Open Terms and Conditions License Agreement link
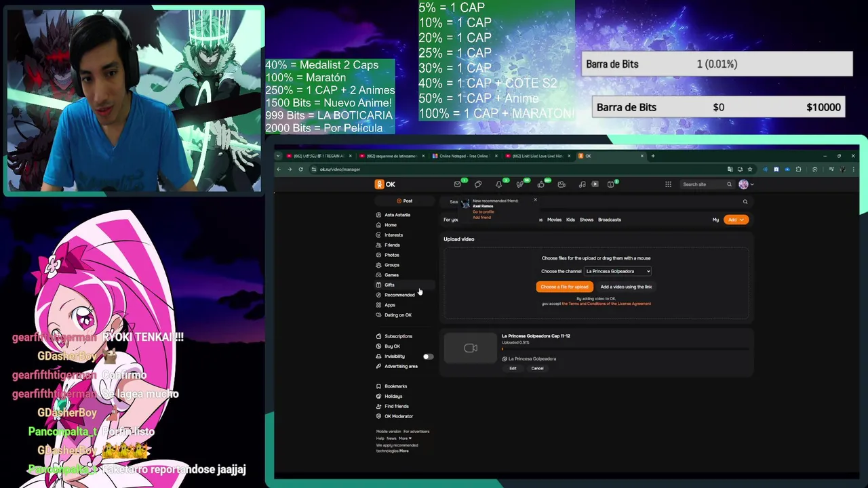Viewport: 868px width, 488px height. pos(606,304)
